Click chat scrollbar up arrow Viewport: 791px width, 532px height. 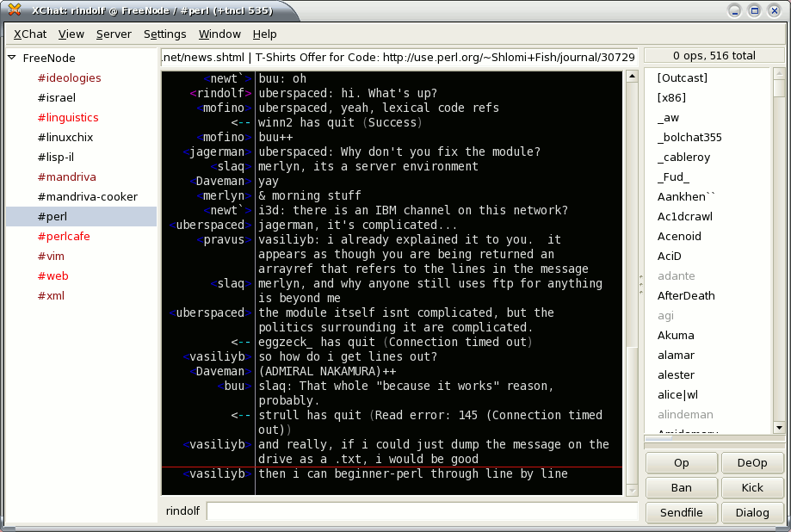coord(632,77)
